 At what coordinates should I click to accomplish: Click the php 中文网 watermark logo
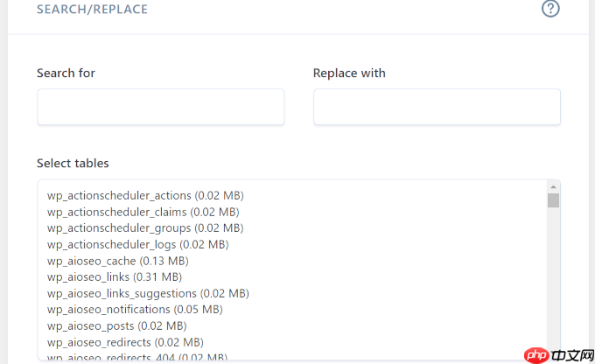pyautogui.click(x=559, y=355)
